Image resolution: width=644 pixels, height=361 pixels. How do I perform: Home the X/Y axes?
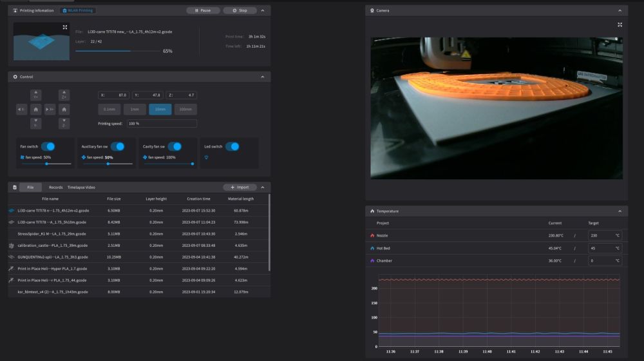(x=36, y=110)
